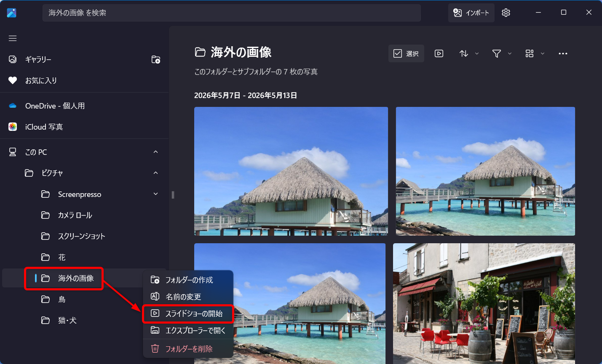
Task: Choose スライドショーの開始 from context menu
Action: 188,314
